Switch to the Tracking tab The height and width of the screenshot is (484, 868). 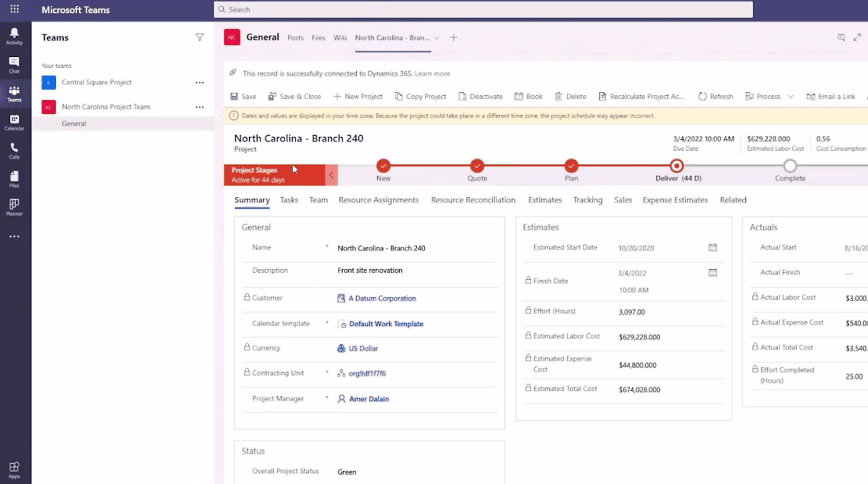(x=587, y=200)
